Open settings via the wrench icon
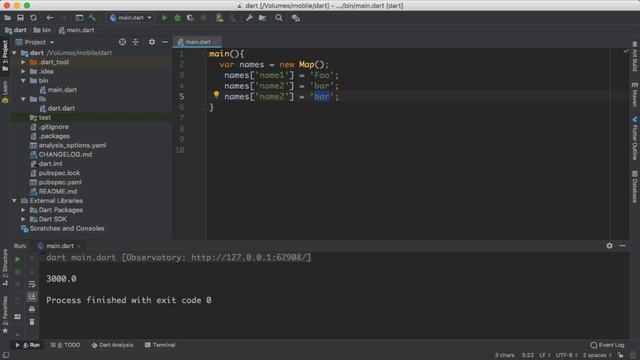The image size is (640, 360). click(249, 18)
